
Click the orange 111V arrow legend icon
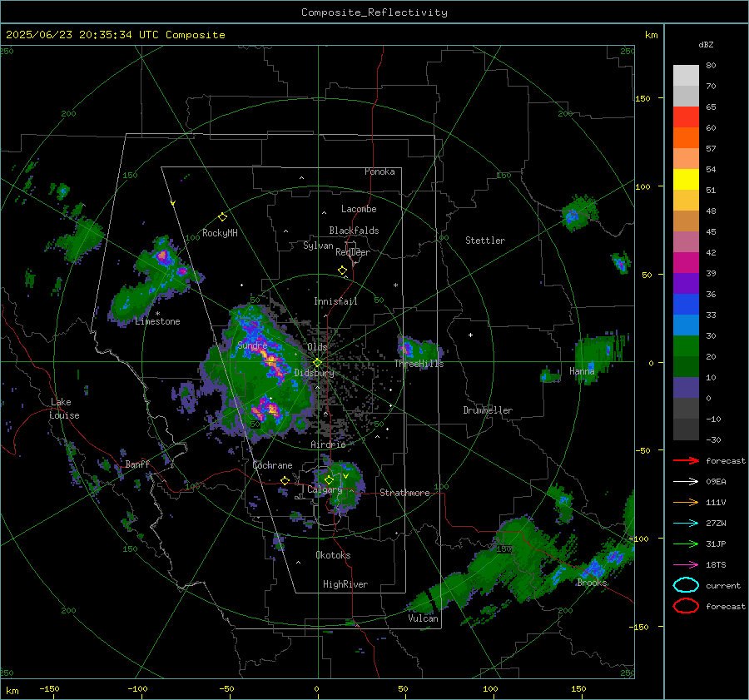click(686, 502)
